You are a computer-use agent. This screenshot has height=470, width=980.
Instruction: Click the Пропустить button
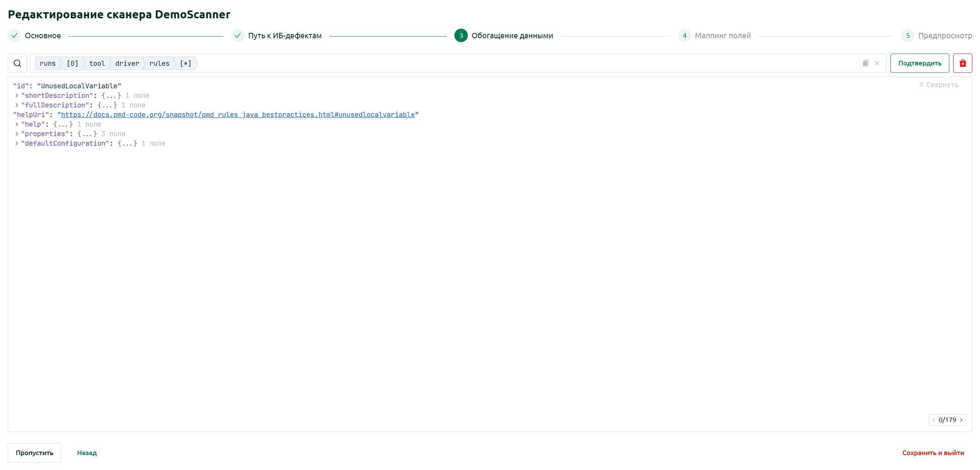pos(34,453)
